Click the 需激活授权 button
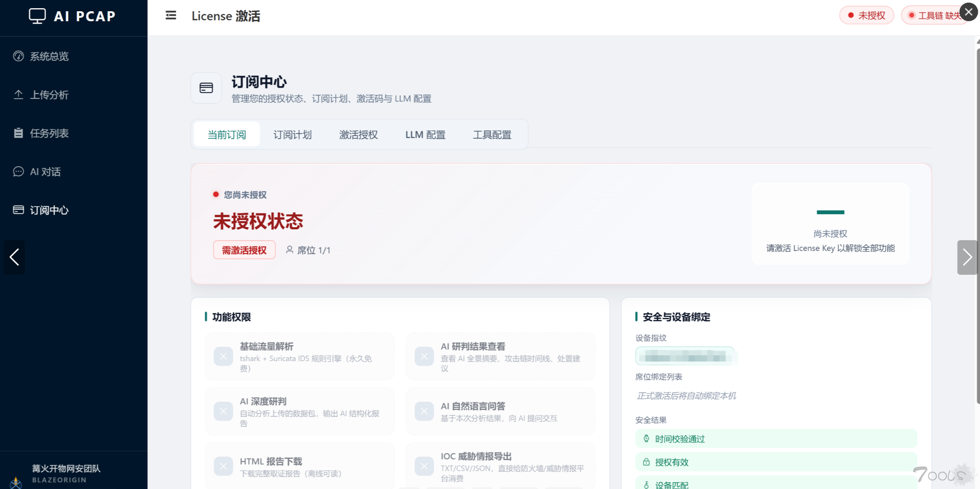This screenshot has height=489, width=980. [x=244, y=250]
